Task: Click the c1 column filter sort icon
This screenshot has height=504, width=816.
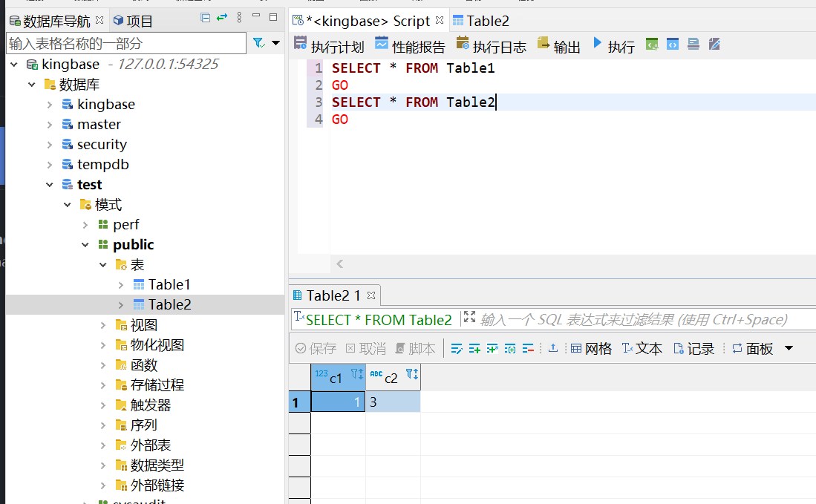Action: [357, 374]
